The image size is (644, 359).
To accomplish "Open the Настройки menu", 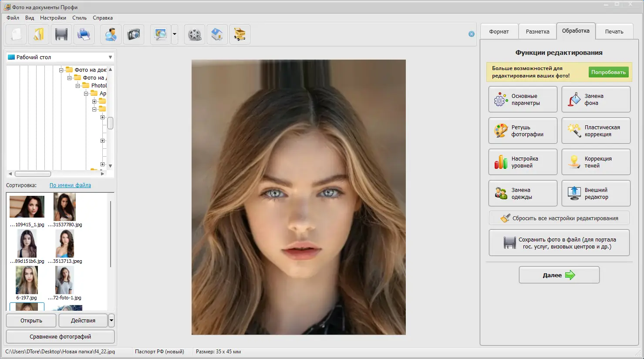I will [53, 18].
